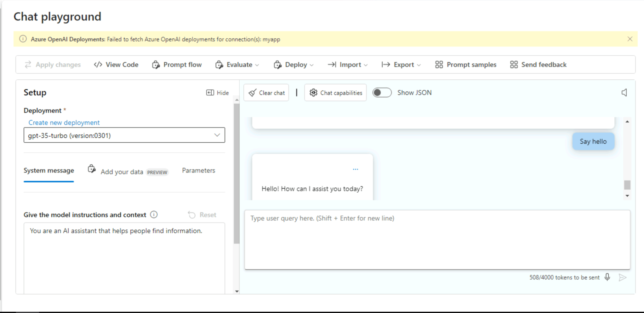Click the Say hello message bubble
The height and width of the screenshot is (313, 644).
(x=593, y=141)
